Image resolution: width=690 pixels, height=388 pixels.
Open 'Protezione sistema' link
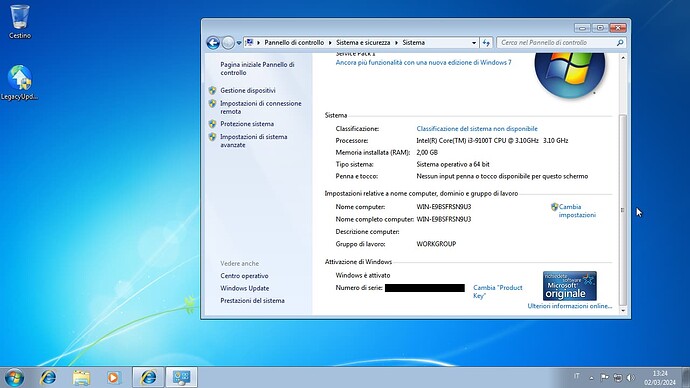click(247, 124)
